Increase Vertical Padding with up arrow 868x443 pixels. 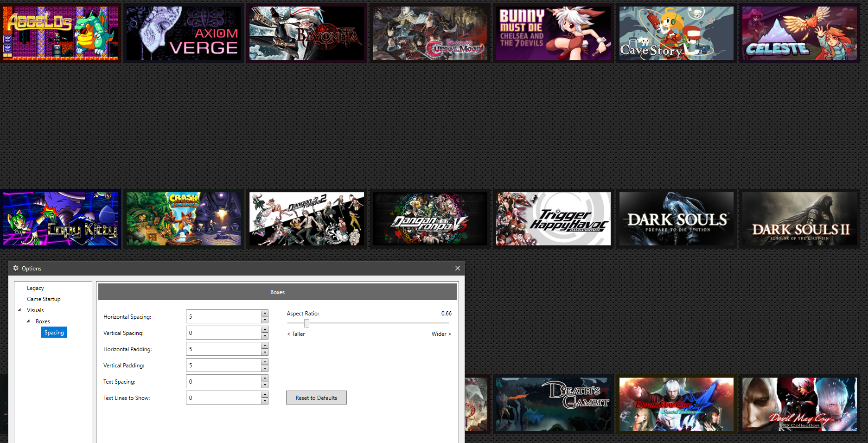click(x=265, y=362)
